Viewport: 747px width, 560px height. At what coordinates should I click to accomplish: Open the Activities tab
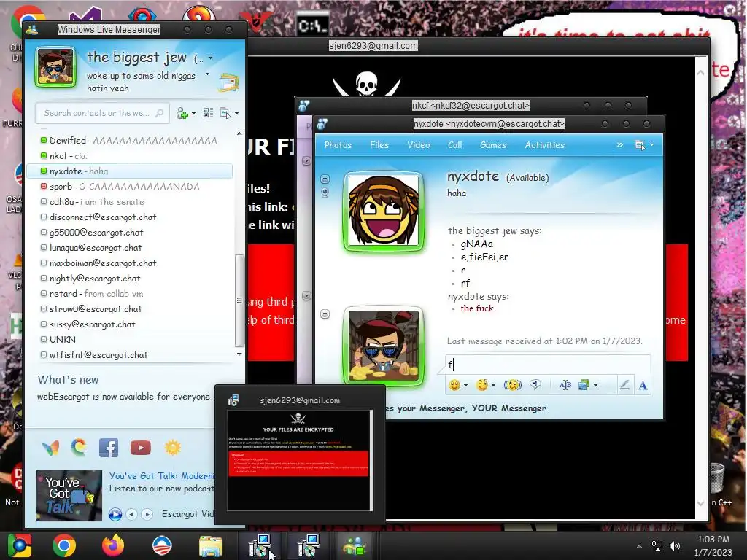544,145
